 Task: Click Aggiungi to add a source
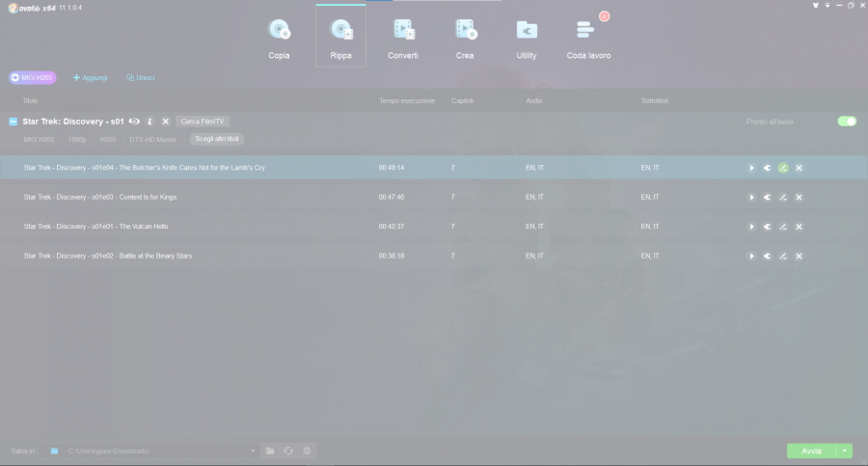[x=91, y=77]
